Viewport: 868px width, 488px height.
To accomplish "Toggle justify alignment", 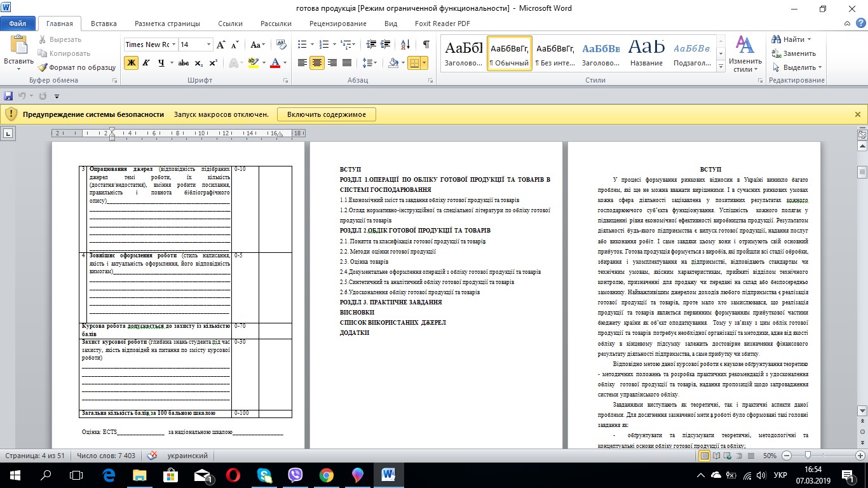I will click(x=347, y=63).
